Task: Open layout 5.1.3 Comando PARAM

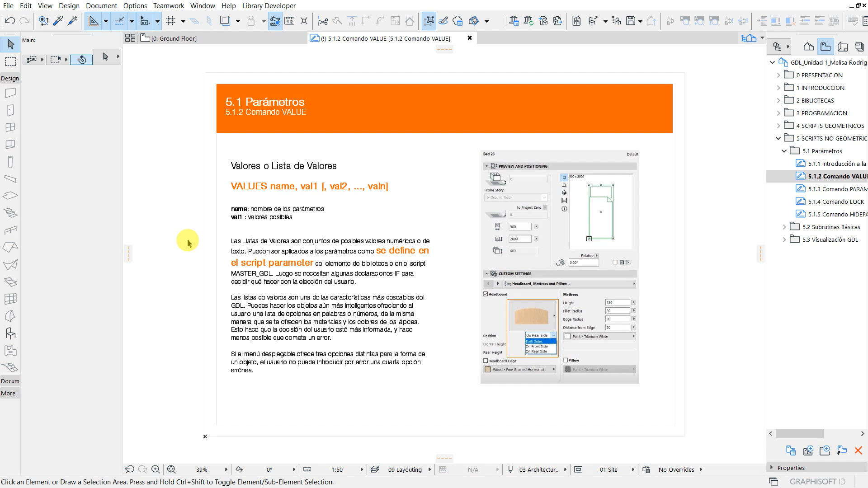Action: (837, 189)
